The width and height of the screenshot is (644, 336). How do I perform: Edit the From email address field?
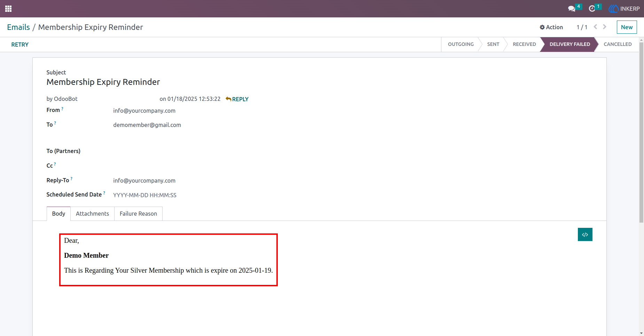[x=144, y=111]
